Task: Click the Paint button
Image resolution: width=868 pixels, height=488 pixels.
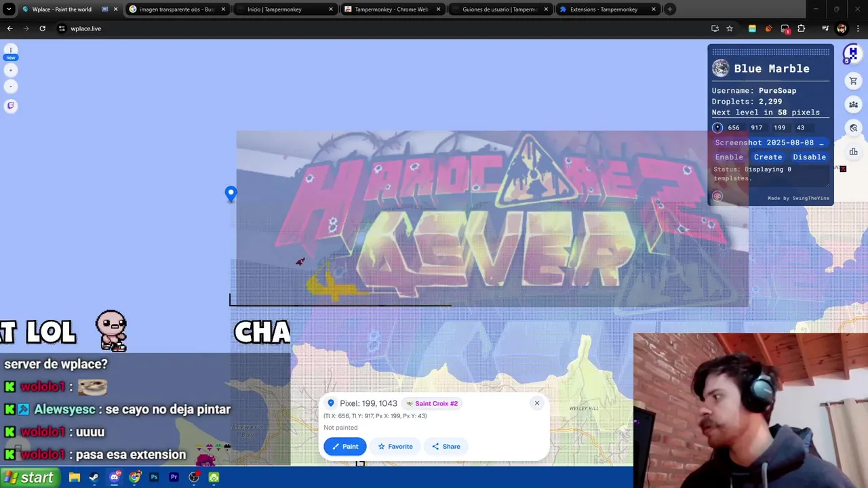Action: (x=344, y=446)
